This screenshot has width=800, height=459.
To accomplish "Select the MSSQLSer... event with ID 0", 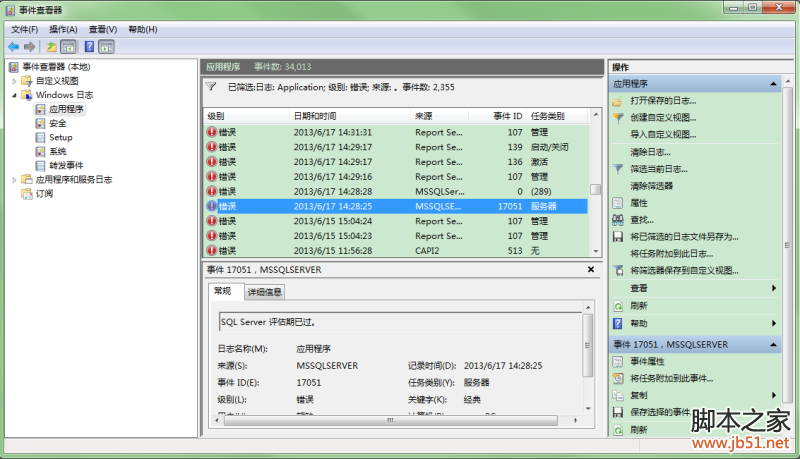I will coord(396,191).
